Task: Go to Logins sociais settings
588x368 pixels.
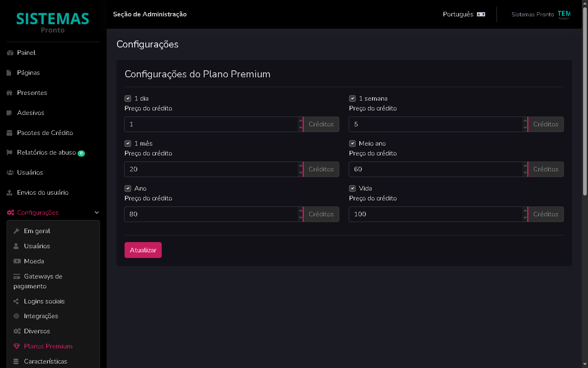Action: [44, 301]
